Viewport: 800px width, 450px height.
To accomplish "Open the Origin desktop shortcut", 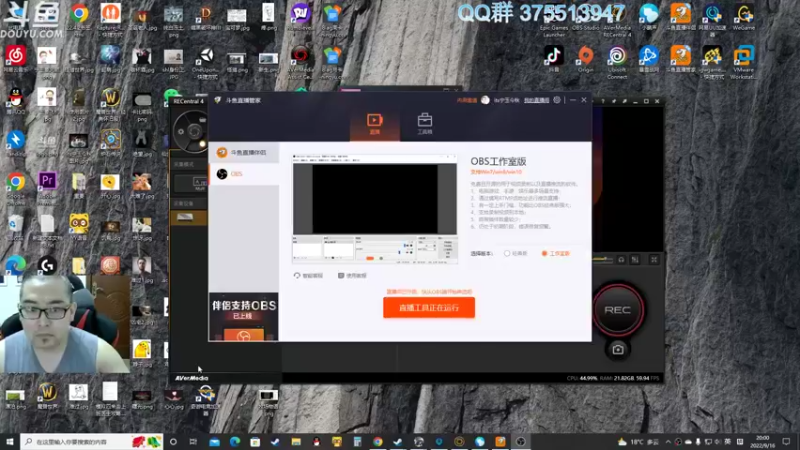I will [x=585, y=59].
